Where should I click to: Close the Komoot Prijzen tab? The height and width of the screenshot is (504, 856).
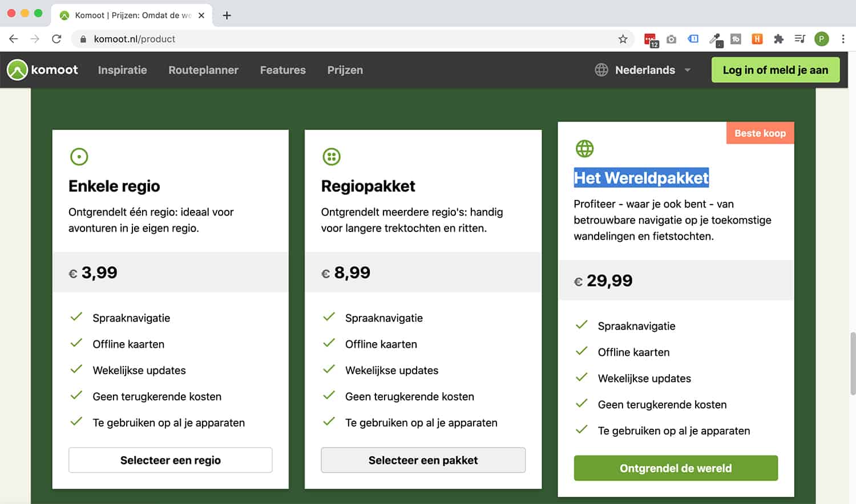201,15
